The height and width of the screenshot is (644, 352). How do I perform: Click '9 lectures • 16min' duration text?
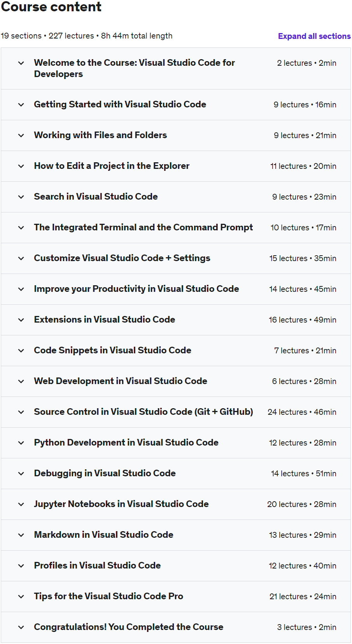tap(305, 105)
